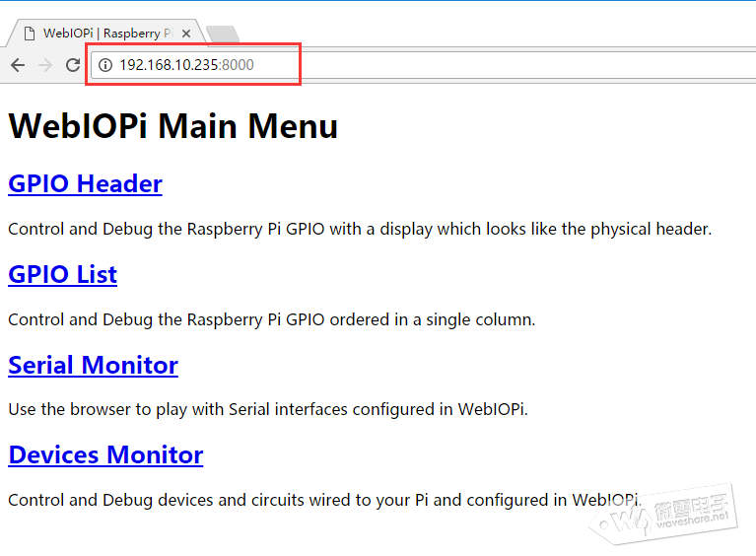Click the port number 8000 in URL

pyautogui.click(x=238, y=65)
